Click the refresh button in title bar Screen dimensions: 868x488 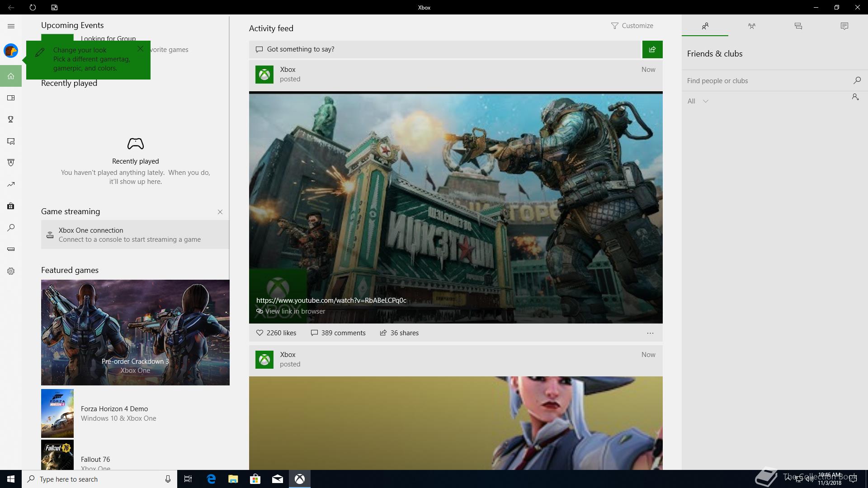(x=33, y=7)
